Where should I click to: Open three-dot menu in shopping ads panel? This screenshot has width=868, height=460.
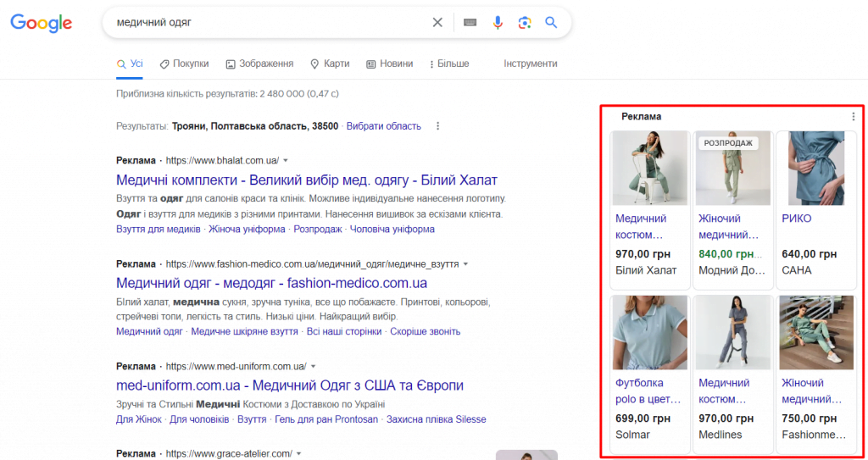point(853,117)
